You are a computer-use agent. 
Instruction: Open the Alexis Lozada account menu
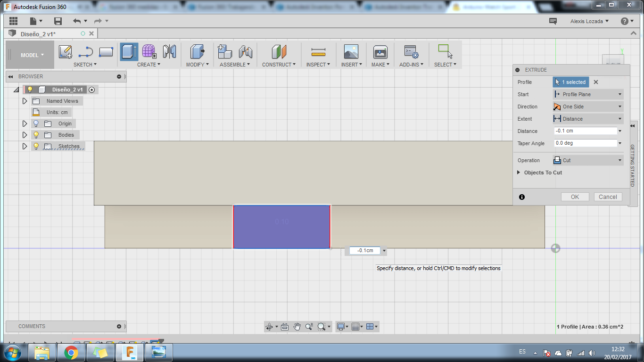tap(589, 21)
